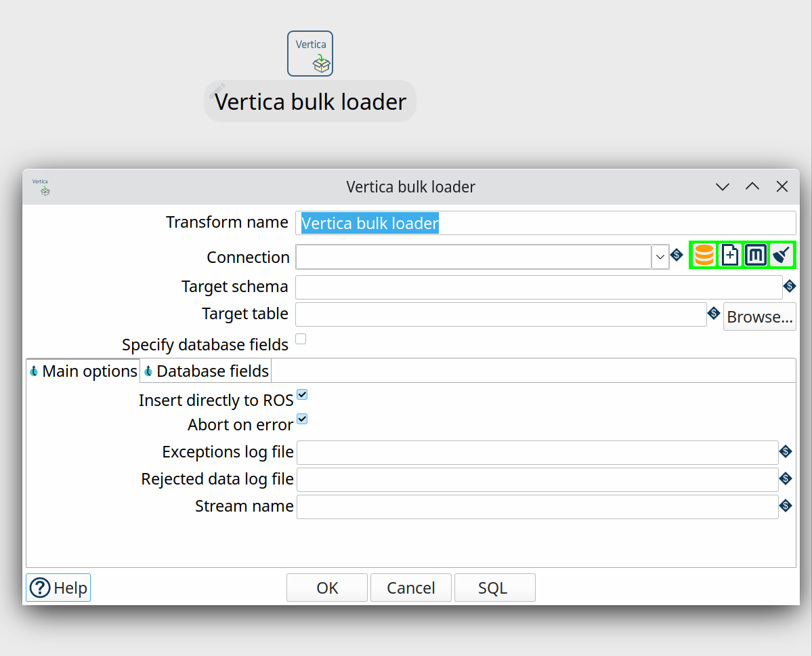Uncheck Insert directly to ROS
The width and height of the screenshot is (812, 656).
(302, 395)
